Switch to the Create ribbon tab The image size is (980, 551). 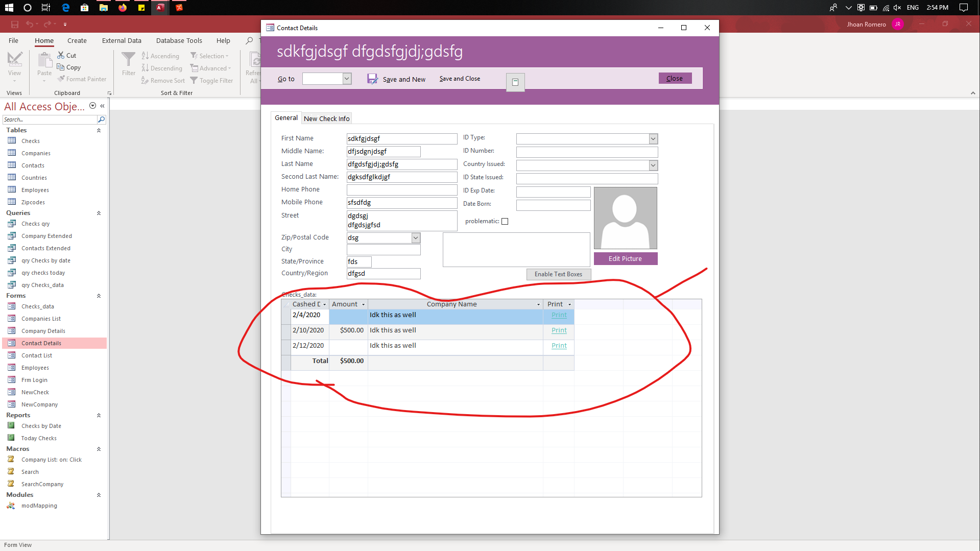coord(77,40)
